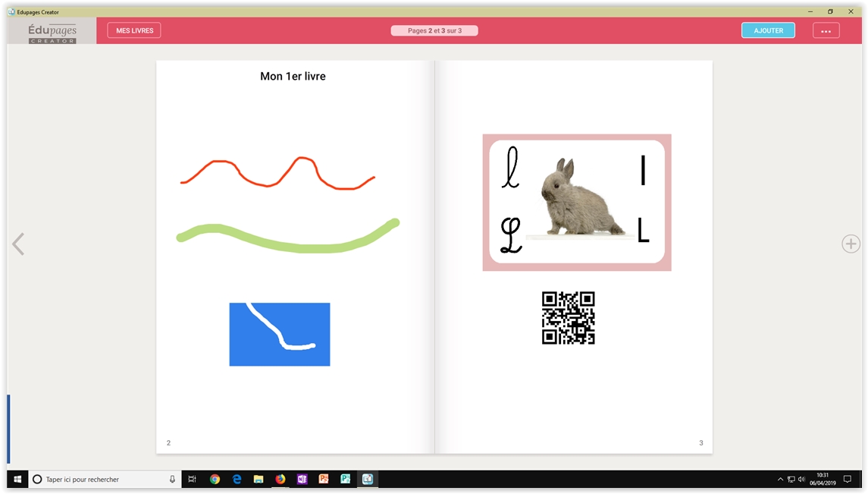Open the MES LIVRES library
Image resolution: width=868 pixels, height=494 pixels.
point(134,30)
